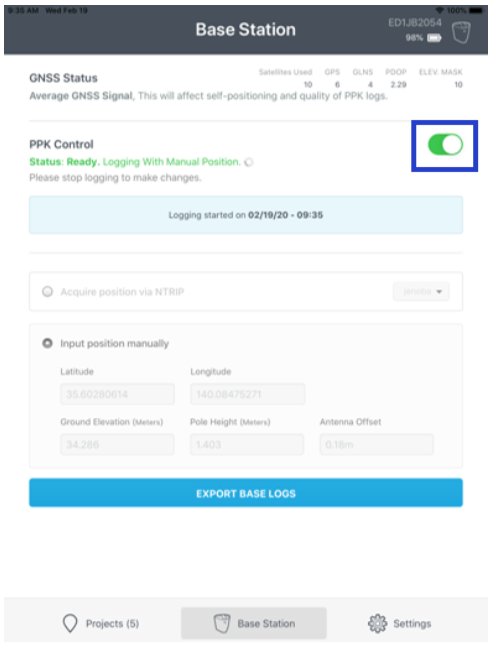Image resolution: width=496 pixels, height=649 pixels.
Task: Turn off the PPK Control logging switch
Action: (x=445, y=145)
